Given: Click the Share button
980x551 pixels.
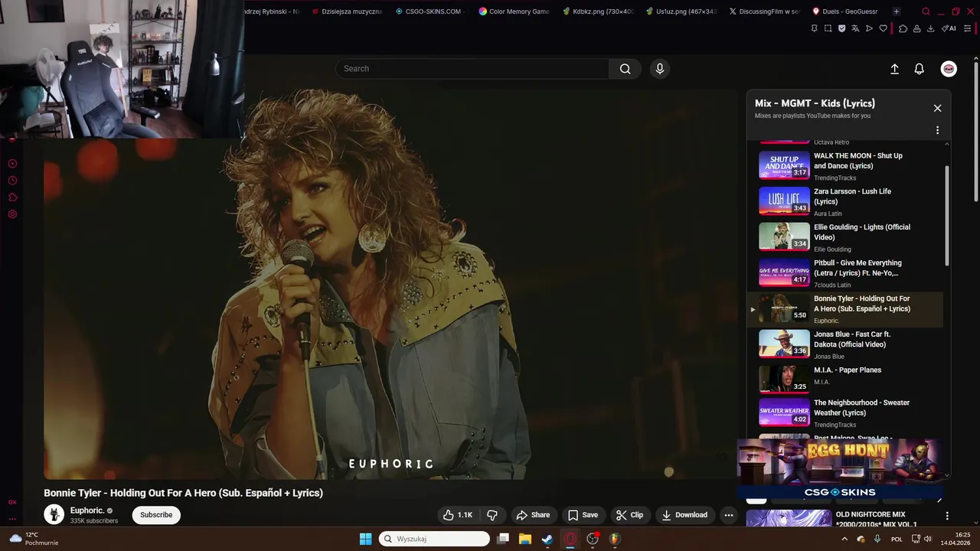Looking at the screenshot, I should (533, 515).
